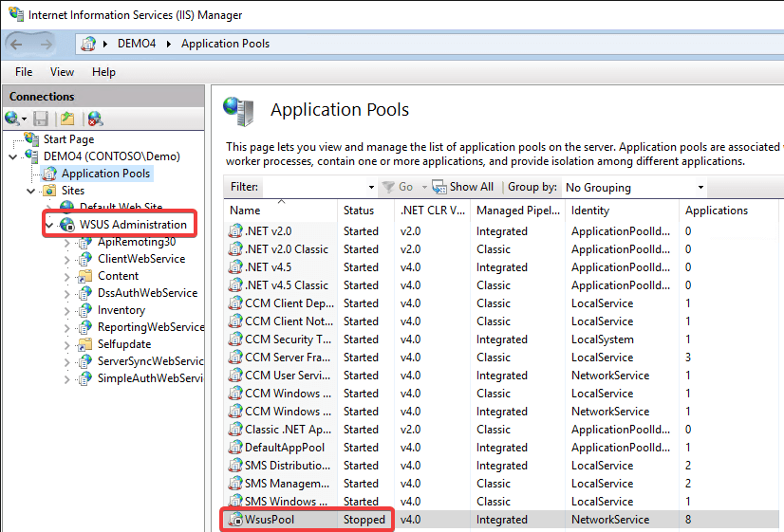784x532 pixels.
Task: Open the connect-to-server globe icon in Connections toolbar
Action: [x=11, y=119]
